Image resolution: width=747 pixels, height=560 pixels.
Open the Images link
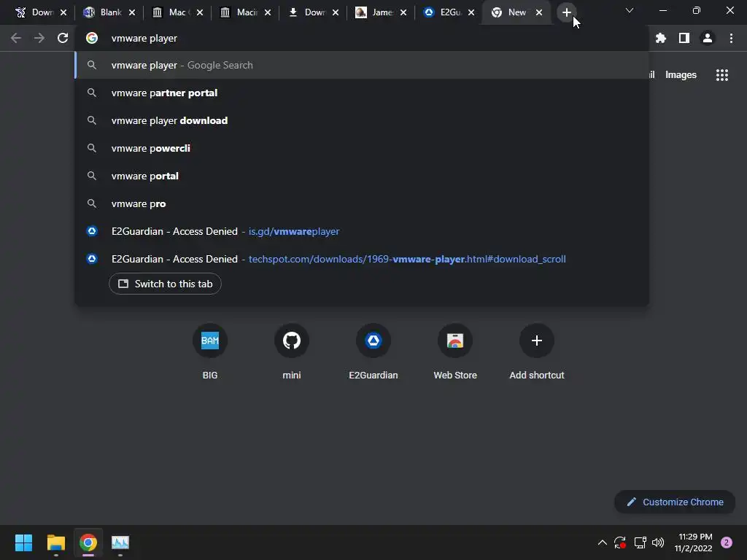click(x=681, y=75)
